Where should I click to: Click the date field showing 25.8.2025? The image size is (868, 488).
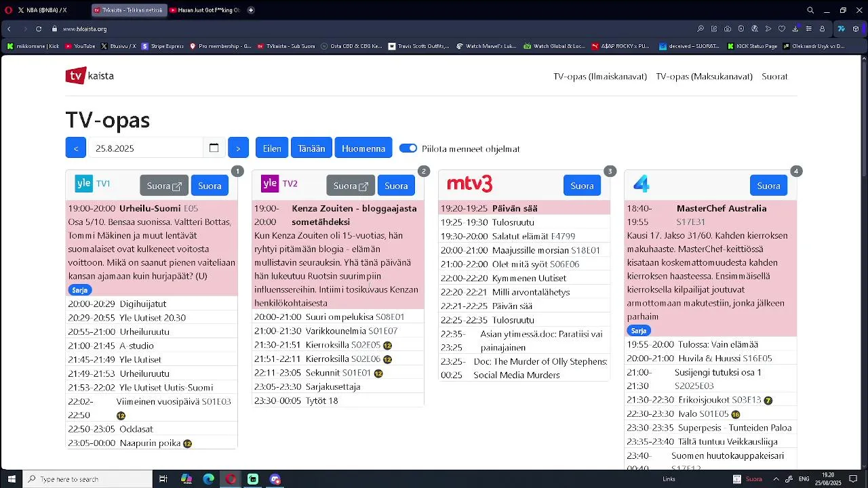click(x=146, y=148)
